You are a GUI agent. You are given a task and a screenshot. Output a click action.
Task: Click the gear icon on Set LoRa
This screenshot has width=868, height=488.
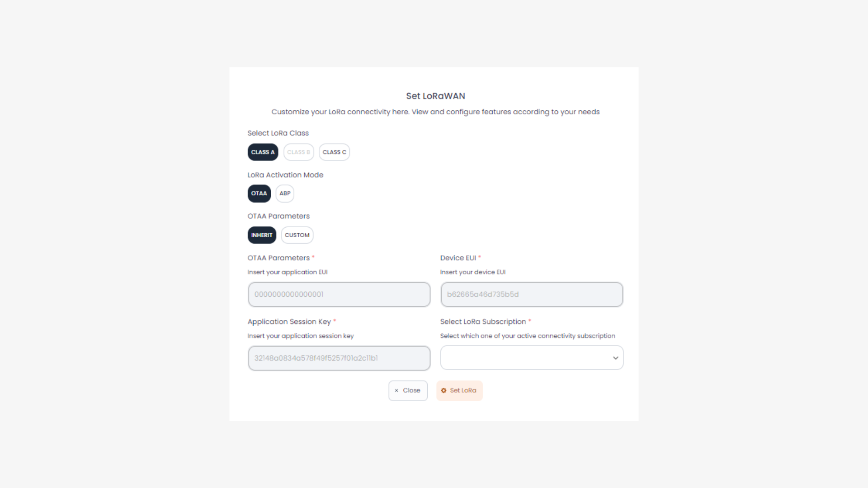443,390
